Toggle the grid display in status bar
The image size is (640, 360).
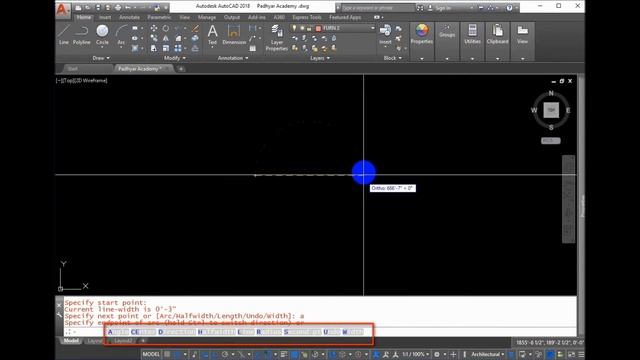(x=167, y=354)
